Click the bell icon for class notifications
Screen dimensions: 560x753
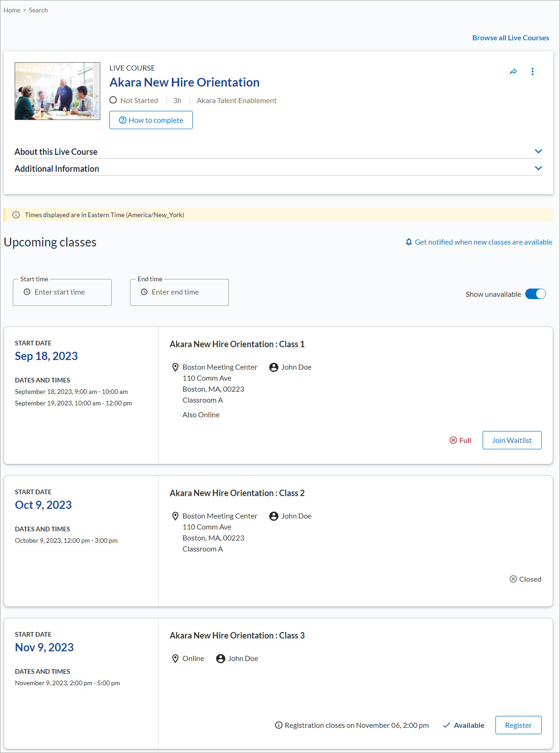click(x=409, y=242)
